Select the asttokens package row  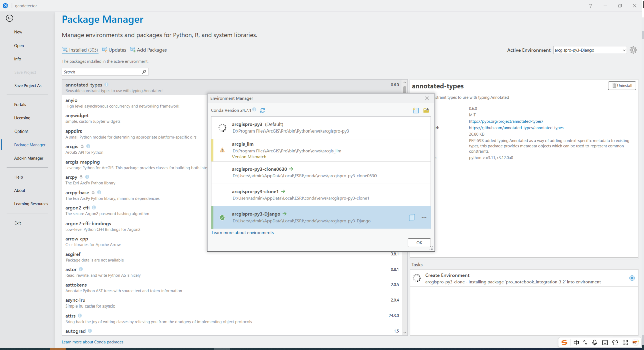pyautogui.click(x=232, y=288)
